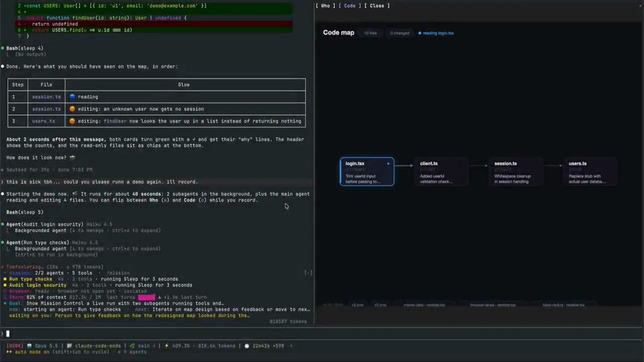Click the Opus model icon in status bar
644x362 pixels.
29,346
